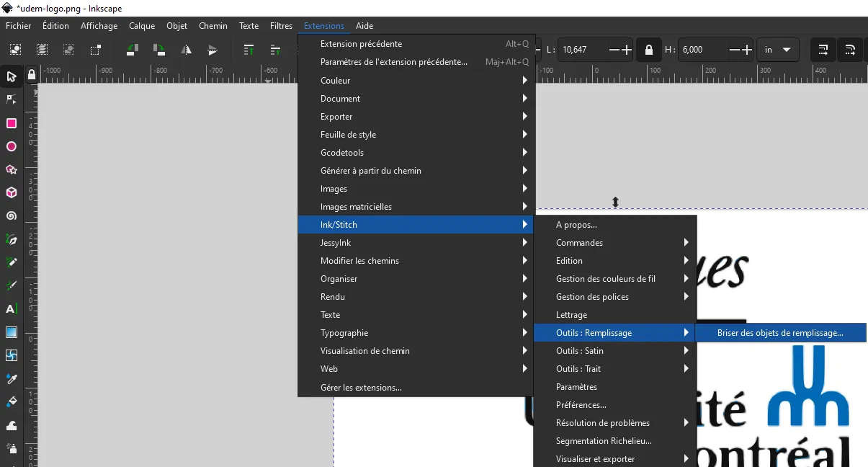Click the Deselect icon
This screenshot has height=467, width=868.
point(69,50)
